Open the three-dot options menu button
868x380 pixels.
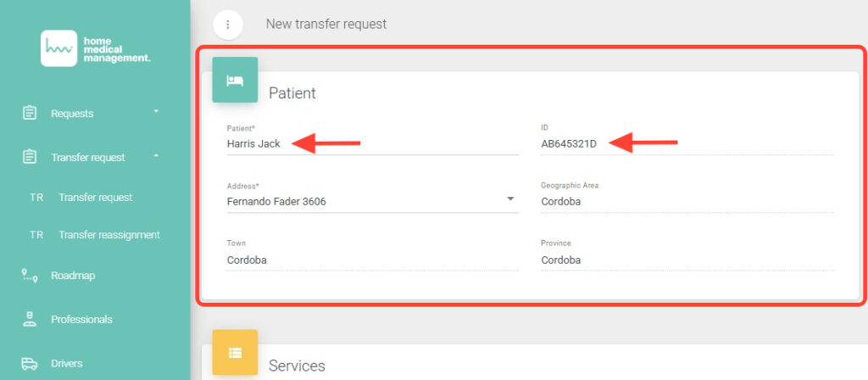pos(228,25)
